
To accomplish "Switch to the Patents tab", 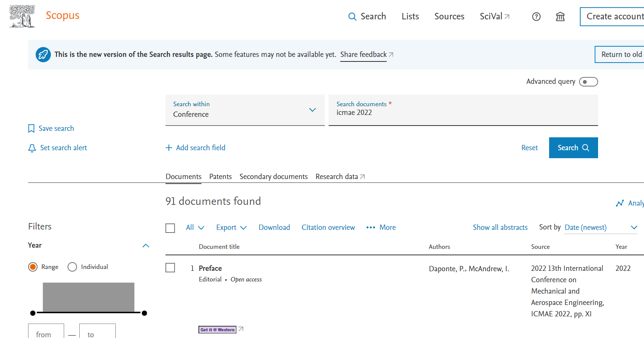I will pyautogui.click(x=220, y=177).
